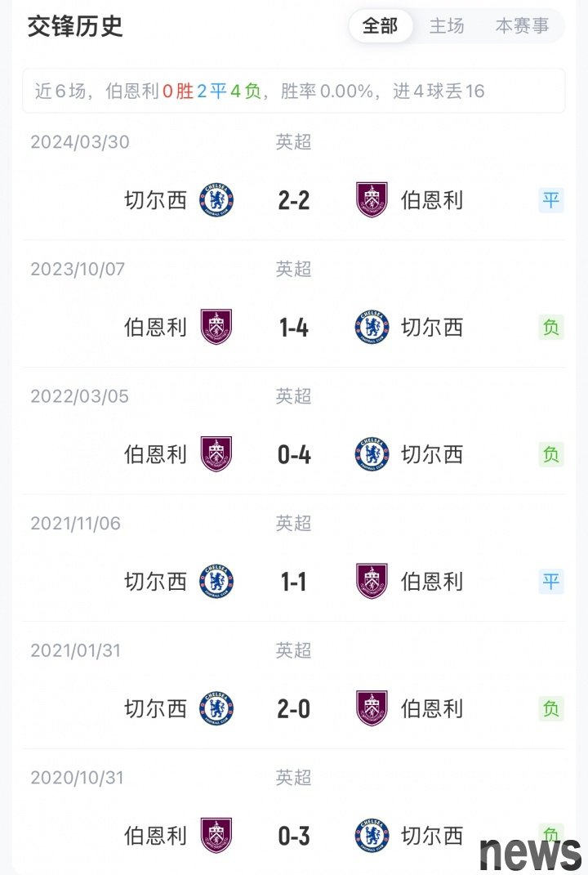
Task: Click 切尔西 team name in 2020/10/31 match
Action: pos(432,836)
